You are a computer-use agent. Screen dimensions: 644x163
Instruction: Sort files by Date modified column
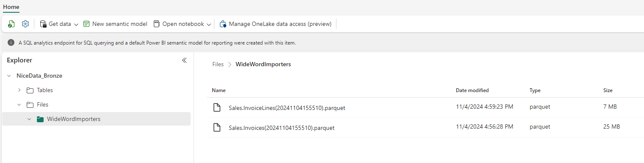point(472,90)
